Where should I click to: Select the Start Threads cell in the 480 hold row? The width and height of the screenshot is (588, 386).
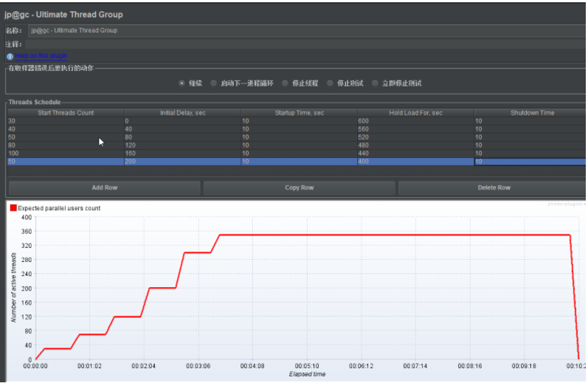(x=66, y=145)
